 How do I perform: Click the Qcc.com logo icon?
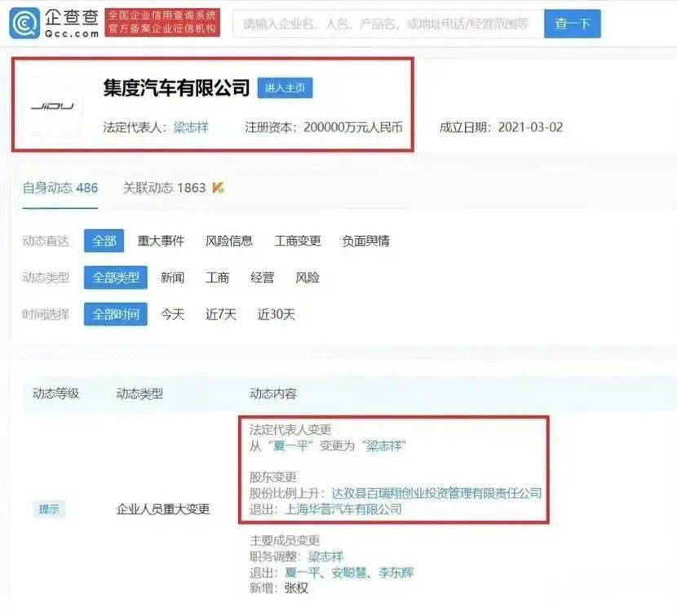pos(24,23)
